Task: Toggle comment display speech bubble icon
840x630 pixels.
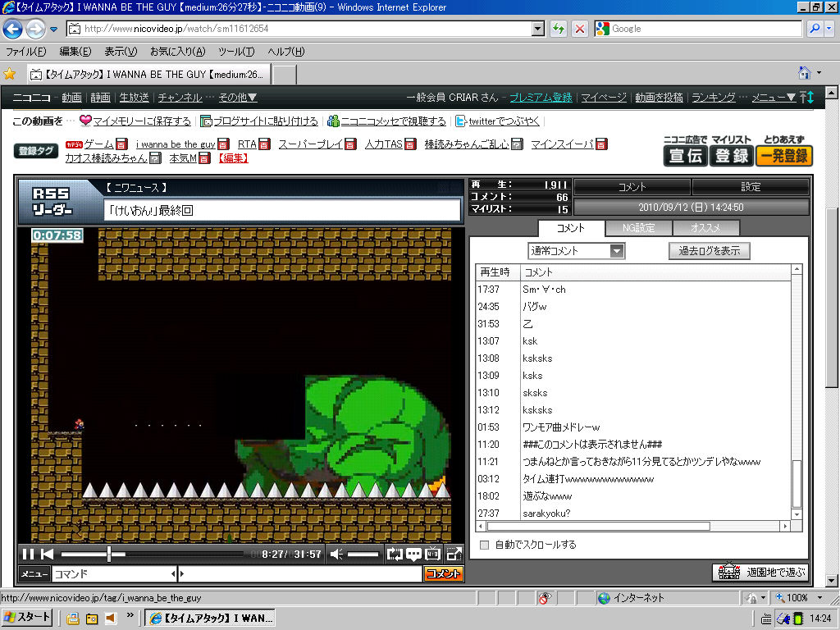Action: coord(413,554)
